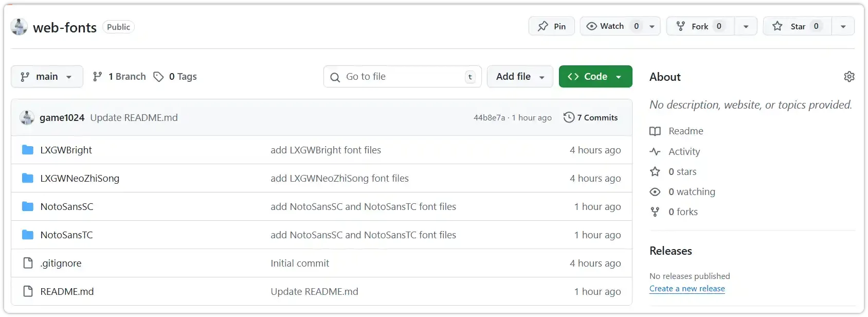Expand the Star lists dropdown arrow
868x317 pixels.
[843, 26]
